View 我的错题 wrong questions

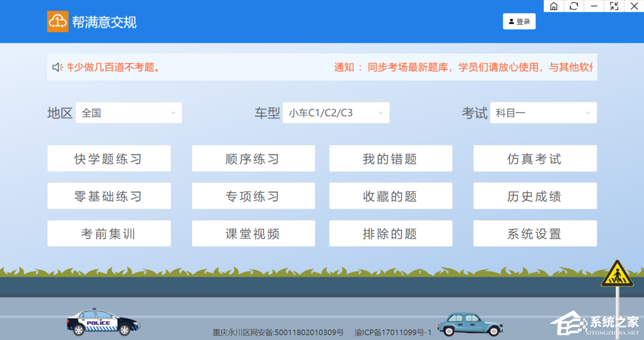390,158
